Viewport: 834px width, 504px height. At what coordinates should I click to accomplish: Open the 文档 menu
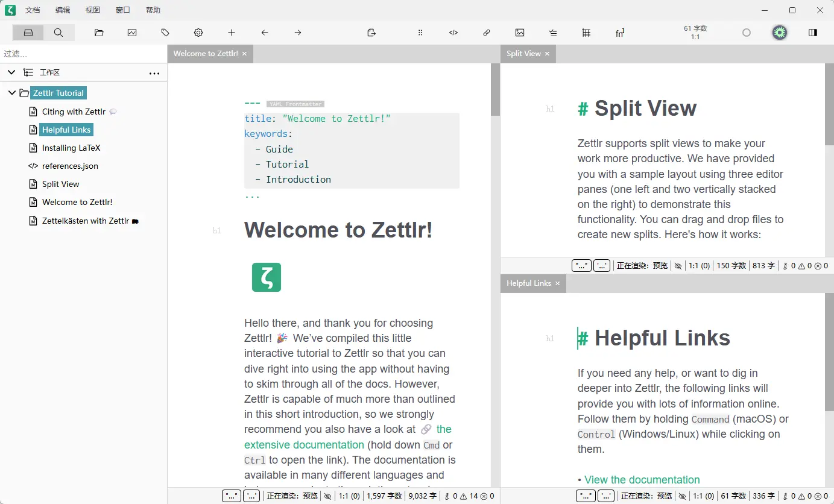coord(33,10)
